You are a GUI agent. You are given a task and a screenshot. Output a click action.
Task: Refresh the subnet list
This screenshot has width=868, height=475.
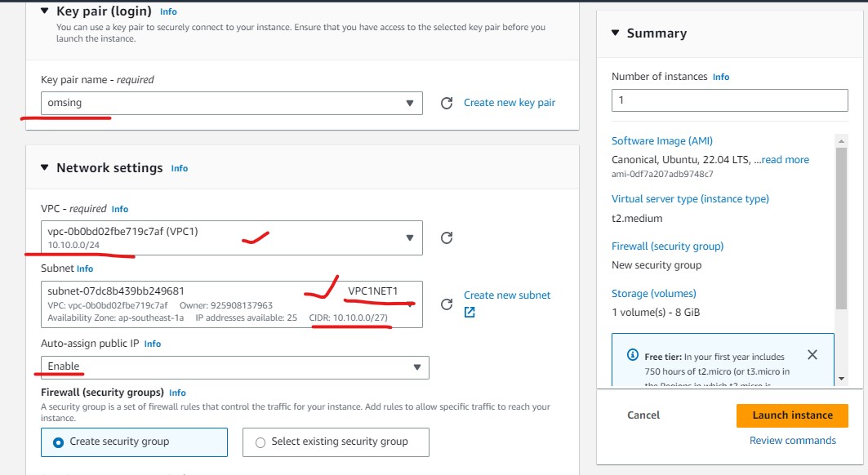(x=446, y=304)
